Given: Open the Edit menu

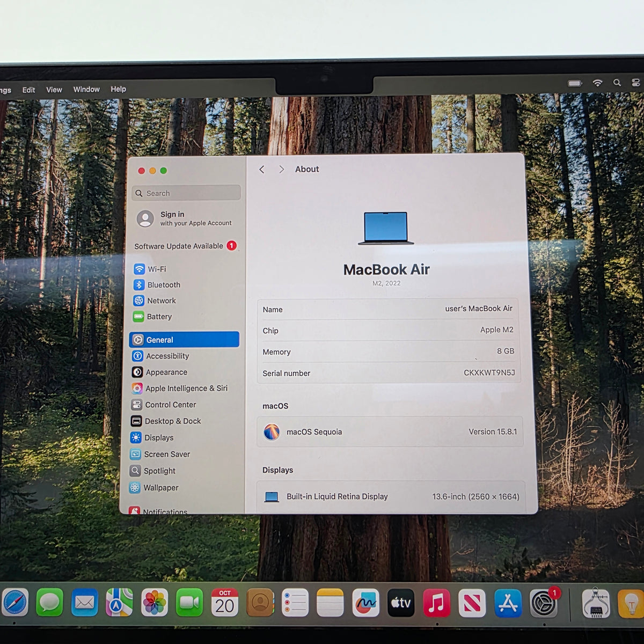Looking at the screenshot, I should 28,90.
